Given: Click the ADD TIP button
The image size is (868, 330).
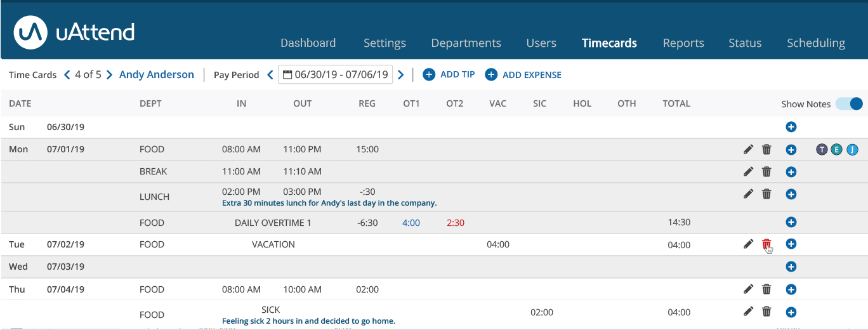Looking at the screenshot, I should (x=449, y=75).
